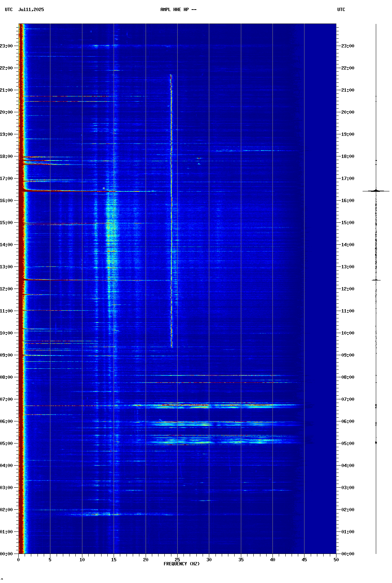392x583 pixels.
Task: Click 03:00 on the right time axis
Action: point(348,488)
